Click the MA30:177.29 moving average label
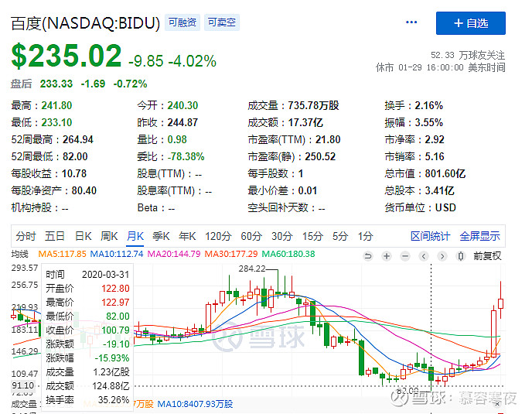Screen dimensions: 532x414 [x=231, y=254]
